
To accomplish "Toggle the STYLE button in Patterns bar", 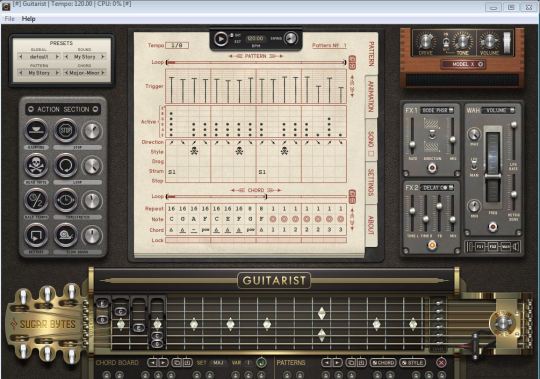I will (x=412, y=362).
